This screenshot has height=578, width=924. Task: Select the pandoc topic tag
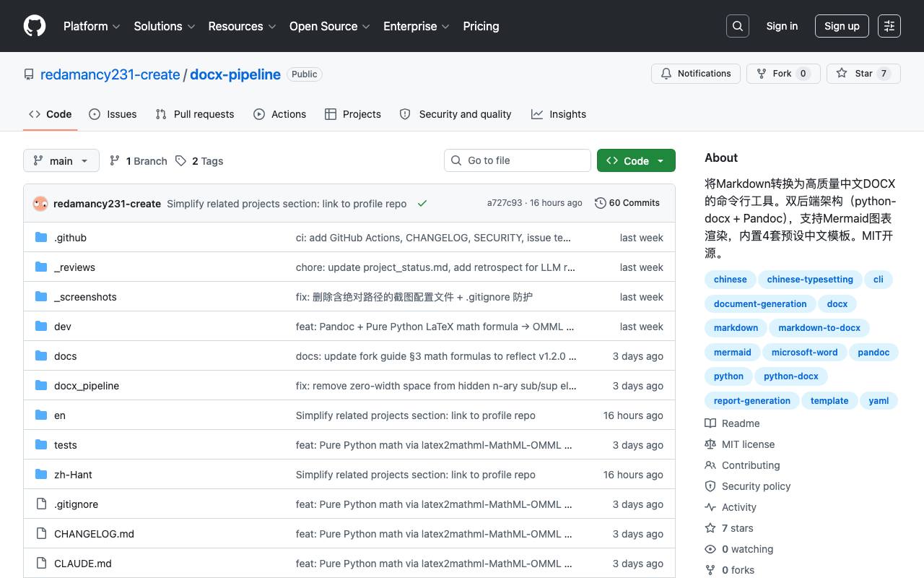coord(873,353)
